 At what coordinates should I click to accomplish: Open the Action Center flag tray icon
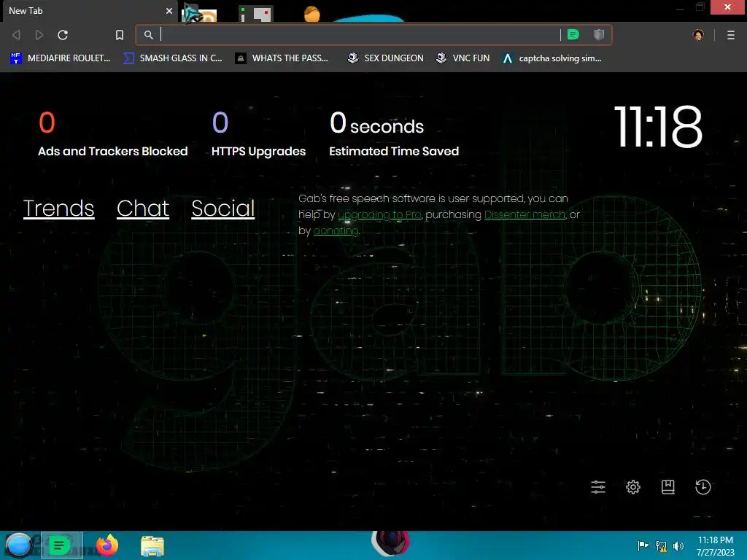point(643,545)
